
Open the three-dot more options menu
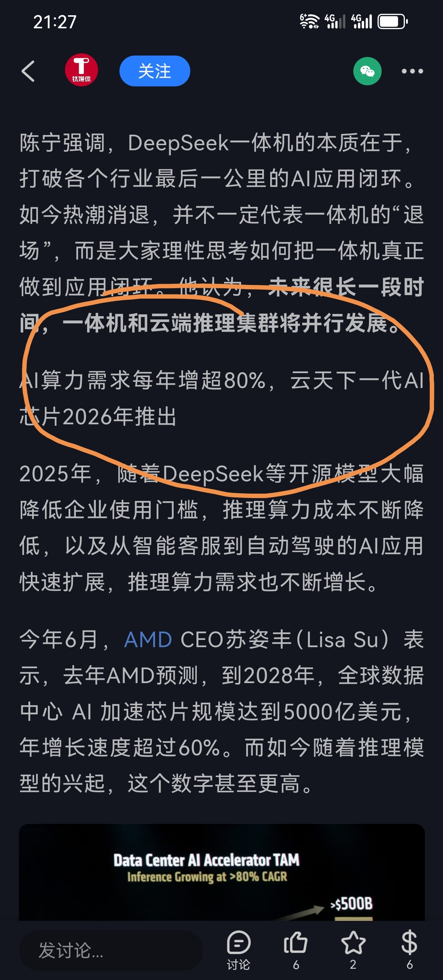coord(412,71)
